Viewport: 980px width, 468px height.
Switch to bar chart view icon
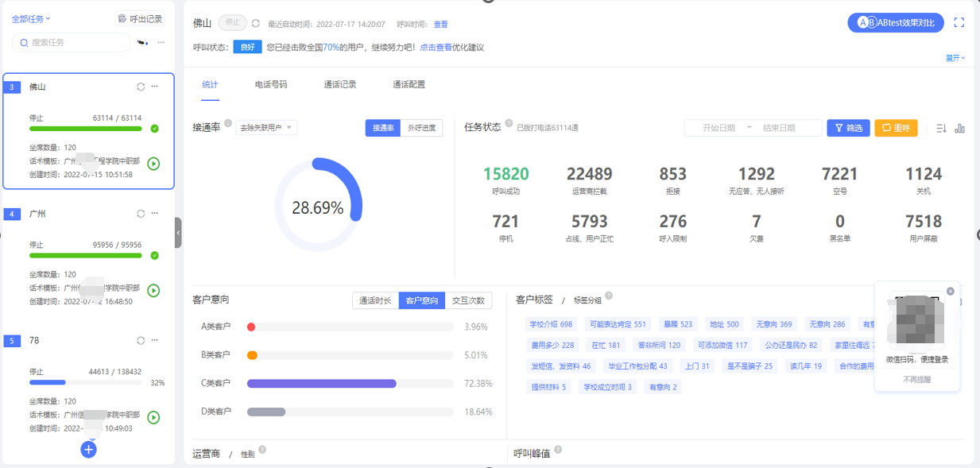point(959,128)
